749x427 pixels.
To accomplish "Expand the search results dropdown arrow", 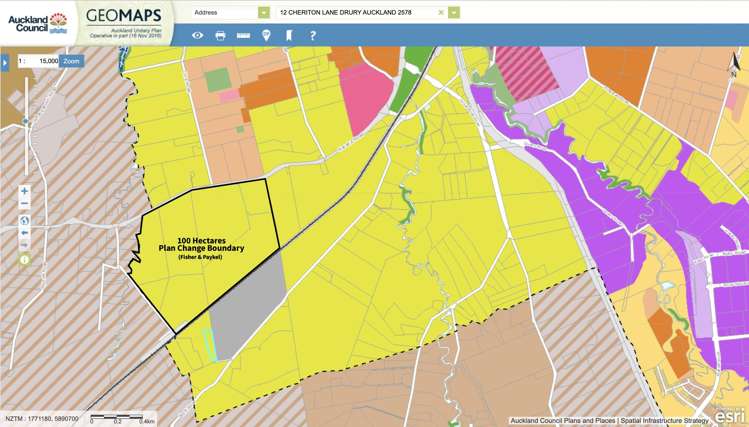I will [x=454, y=12].
